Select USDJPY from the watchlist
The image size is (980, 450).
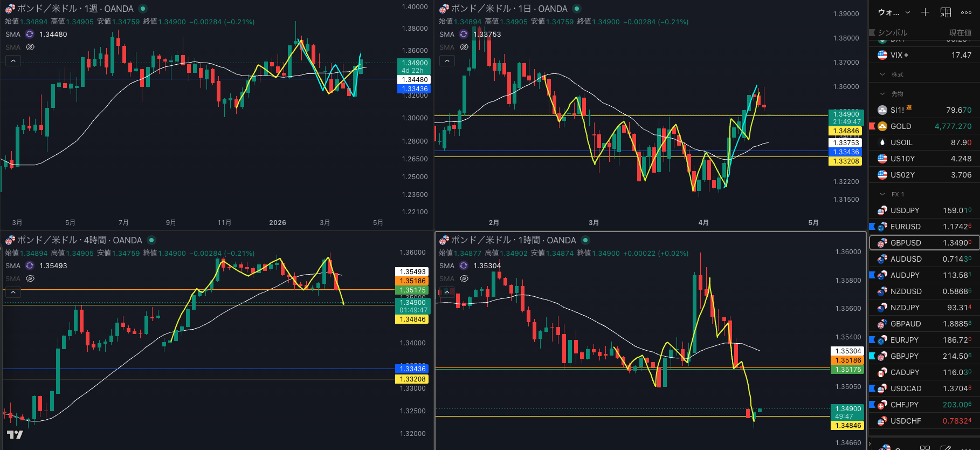pos(905,210)
